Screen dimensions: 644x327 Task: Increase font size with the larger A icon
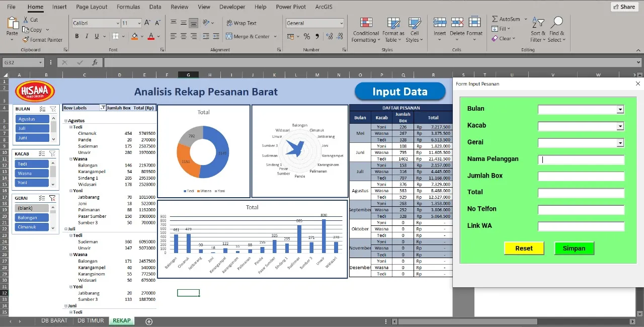point(147,23)
